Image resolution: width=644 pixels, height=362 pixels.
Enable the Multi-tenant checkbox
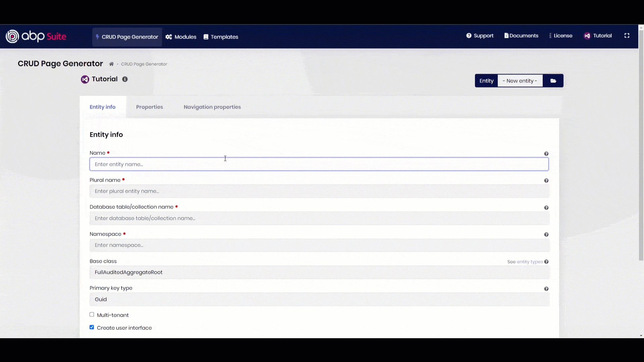click(92, 314)
